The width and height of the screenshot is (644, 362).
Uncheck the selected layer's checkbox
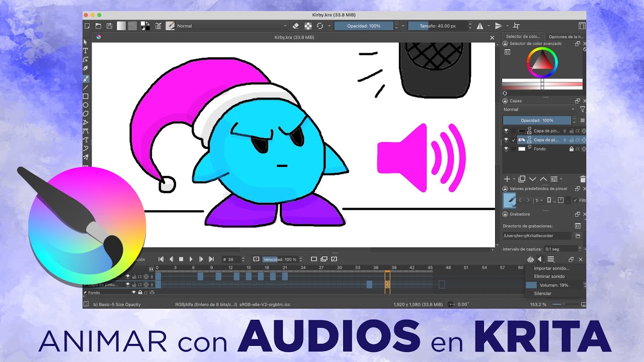tap(513, 140)
